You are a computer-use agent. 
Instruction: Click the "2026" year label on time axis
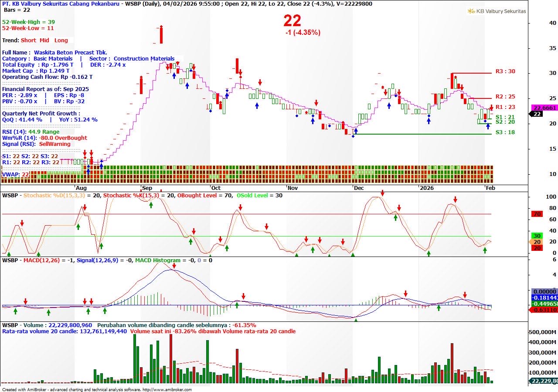click(426, 188)
